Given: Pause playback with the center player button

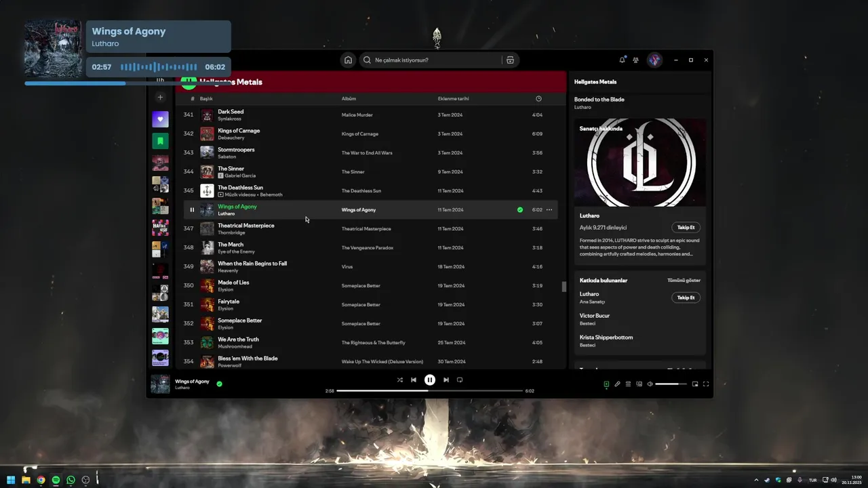Looking at the screenshot, I should click(430, 380).
